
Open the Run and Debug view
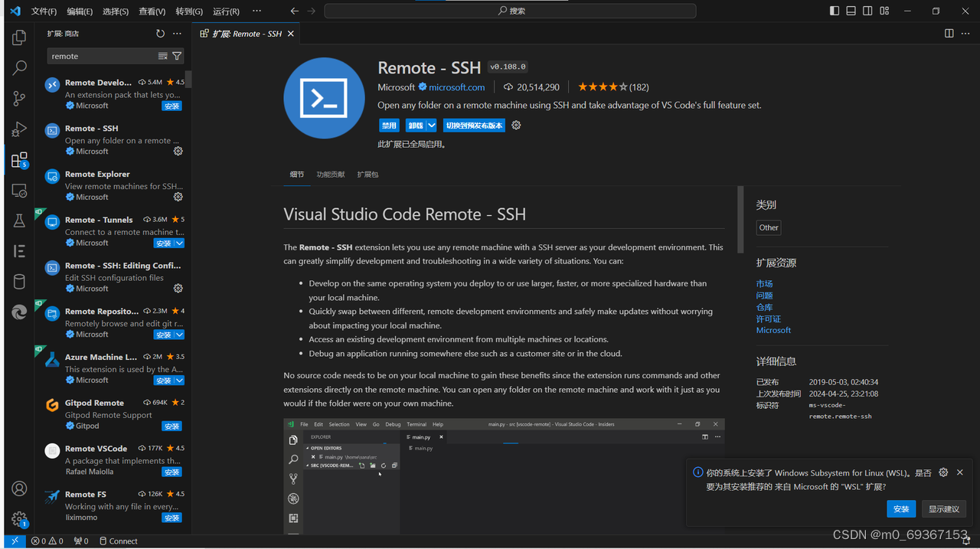19,129
